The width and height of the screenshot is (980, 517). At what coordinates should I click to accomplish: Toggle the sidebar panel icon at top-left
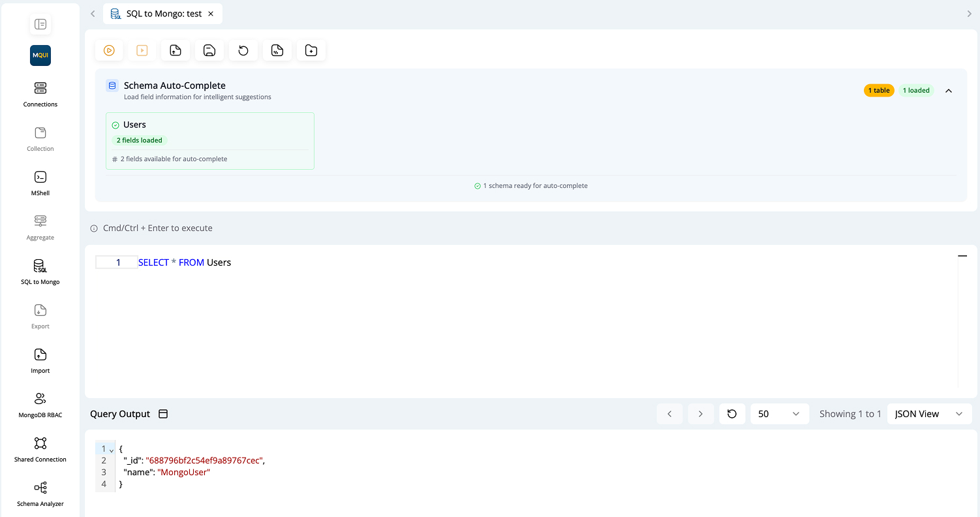40,24
